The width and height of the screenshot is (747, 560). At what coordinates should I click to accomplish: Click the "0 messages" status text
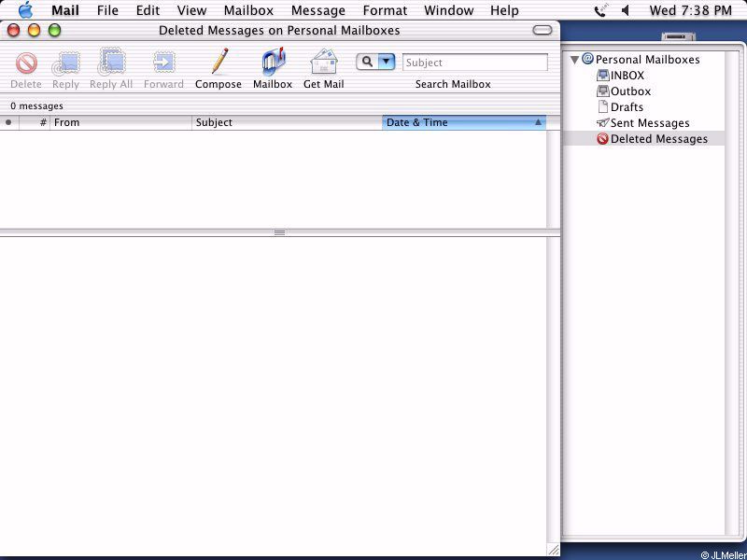pyautogui.click(x=36, y=105)
